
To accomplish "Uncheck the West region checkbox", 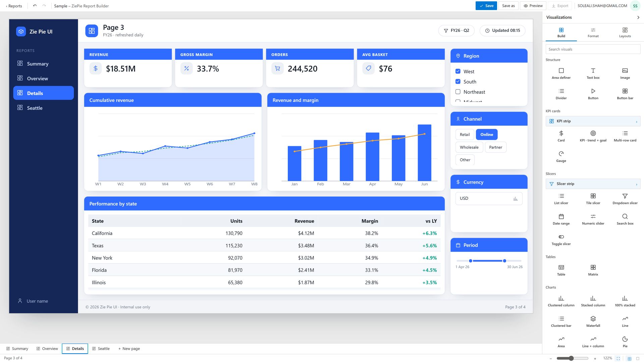I will [458, 71].
